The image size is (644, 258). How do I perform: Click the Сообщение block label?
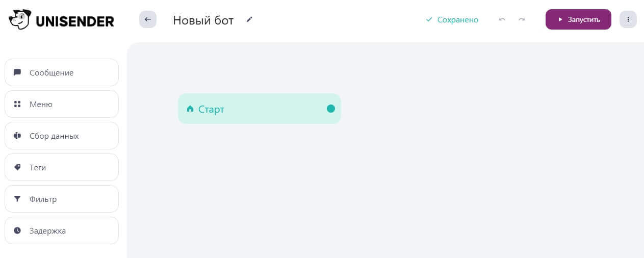[51, 73]
